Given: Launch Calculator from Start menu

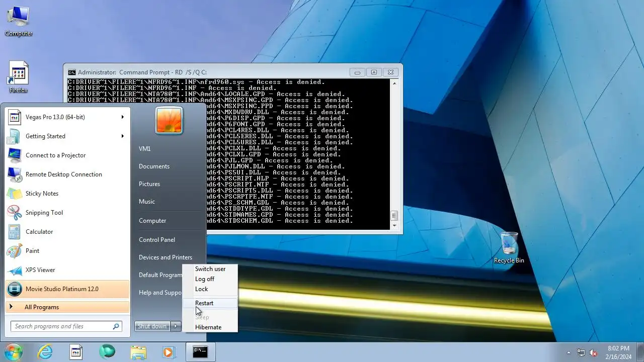Looking at the screenshot, I should click(x=67, y=232).
